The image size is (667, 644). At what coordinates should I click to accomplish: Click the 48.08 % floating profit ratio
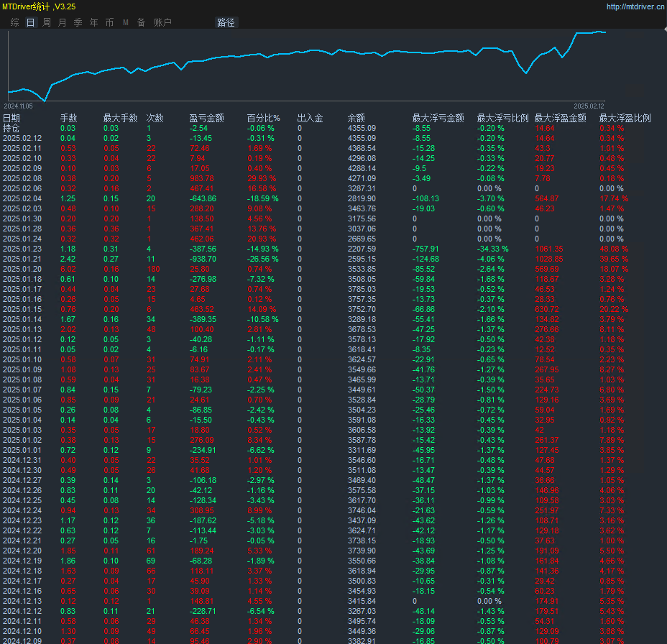[614, 249]
